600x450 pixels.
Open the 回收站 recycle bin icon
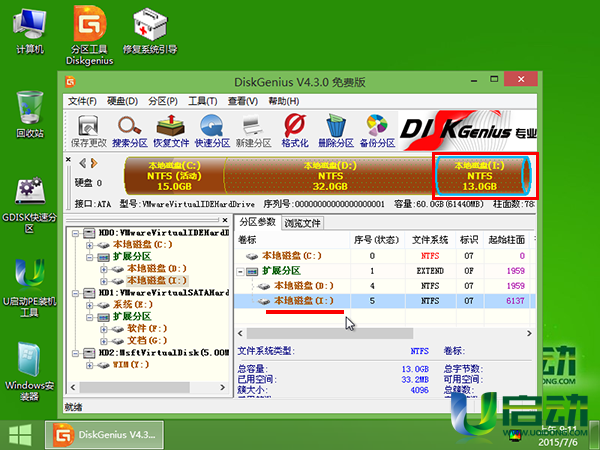[29, 114]
